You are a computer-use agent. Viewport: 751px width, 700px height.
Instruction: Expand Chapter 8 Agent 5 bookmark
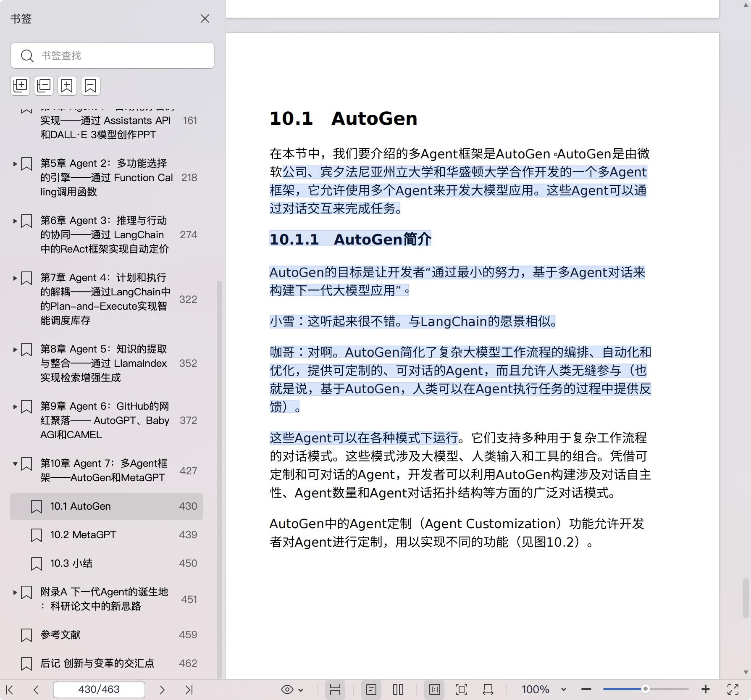[15, 349]
